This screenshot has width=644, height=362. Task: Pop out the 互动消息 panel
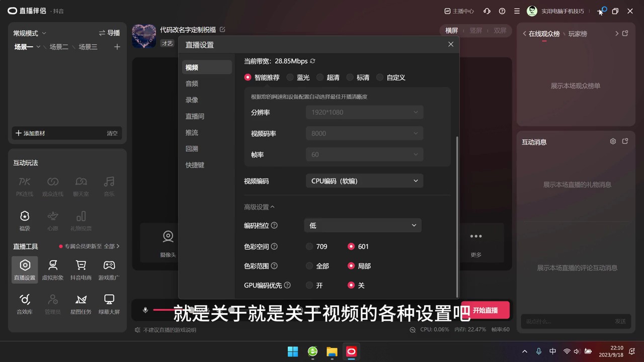(x=625, y=142)
